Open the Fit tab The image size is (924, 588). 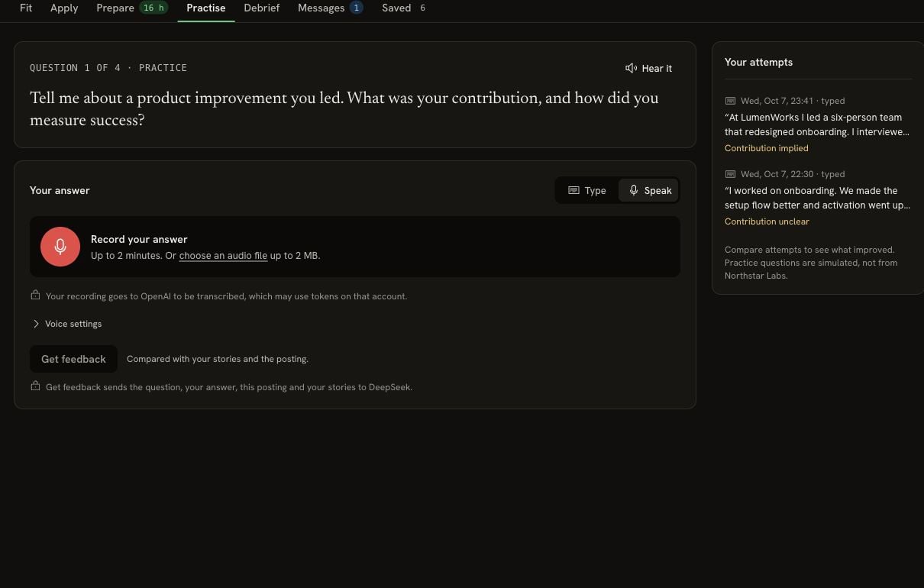[x=26, y=8]
